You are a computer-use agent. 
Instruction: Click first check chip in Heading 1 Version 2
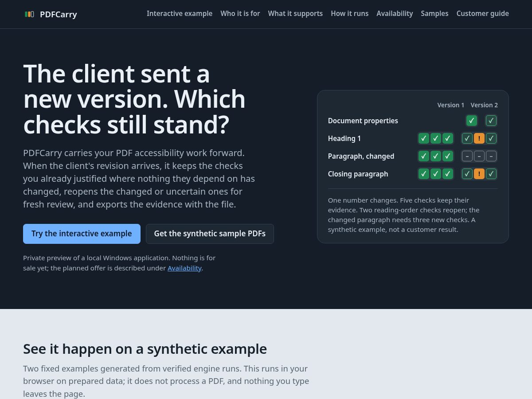tap(467, 138)
